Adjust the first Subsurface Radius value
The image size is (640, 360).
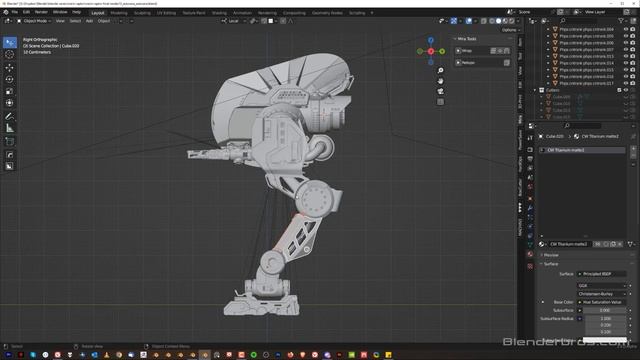coord(606,318)
